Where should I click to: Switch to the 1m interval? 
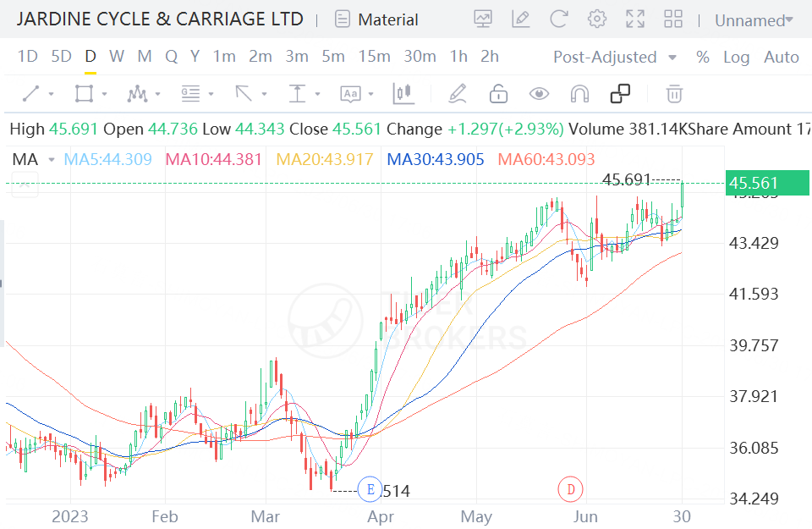click(224, 56)
